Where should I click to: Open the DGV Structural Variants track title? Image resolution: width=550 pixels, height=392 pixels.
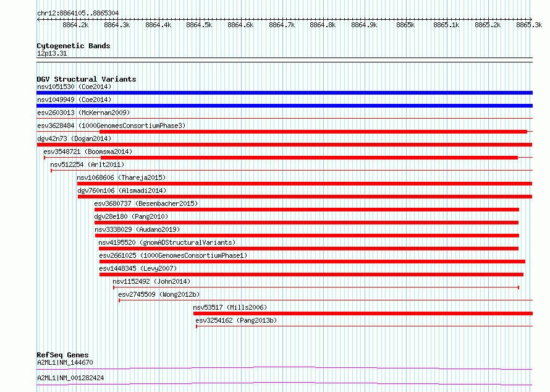pos(87,79)
